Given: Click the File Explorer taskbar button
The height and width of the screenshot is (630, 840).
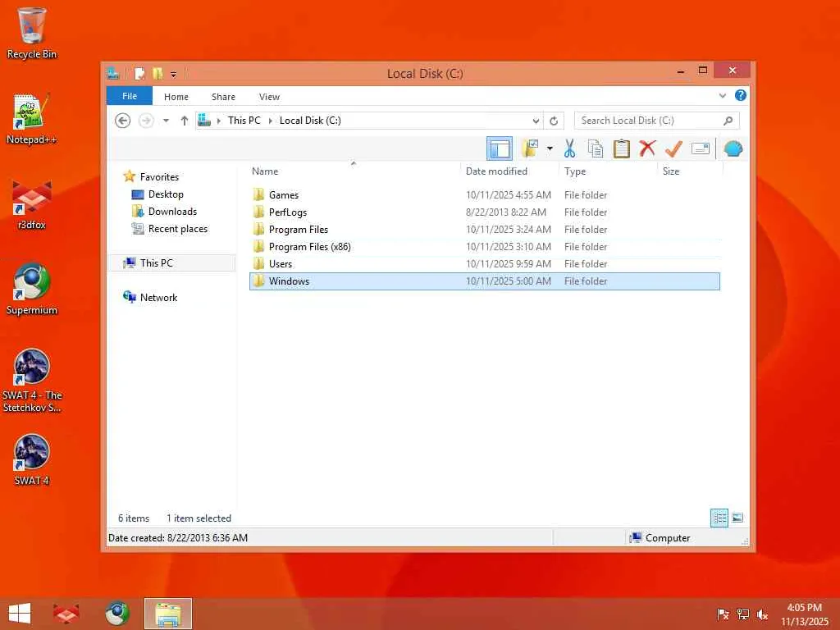Looking at the screenshot, I should point(167,614).
